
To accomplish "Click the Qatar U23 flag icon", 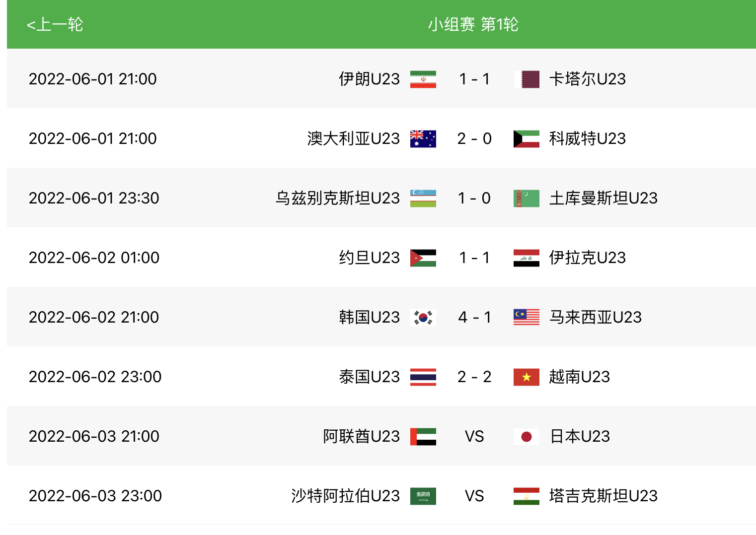I will click(x=526, y=79).
